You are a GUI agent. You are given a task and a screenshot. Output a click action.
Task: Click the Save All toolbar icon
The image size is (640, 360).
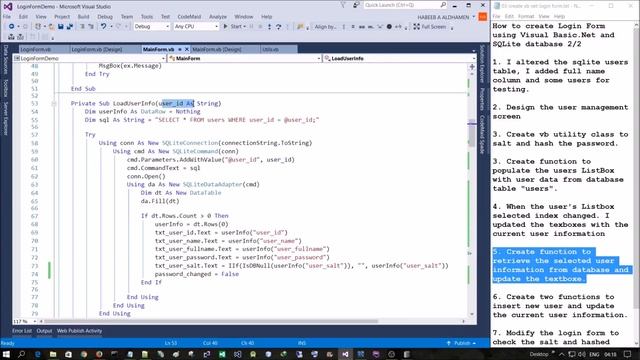pyautogui.click(x=69, y=27)
